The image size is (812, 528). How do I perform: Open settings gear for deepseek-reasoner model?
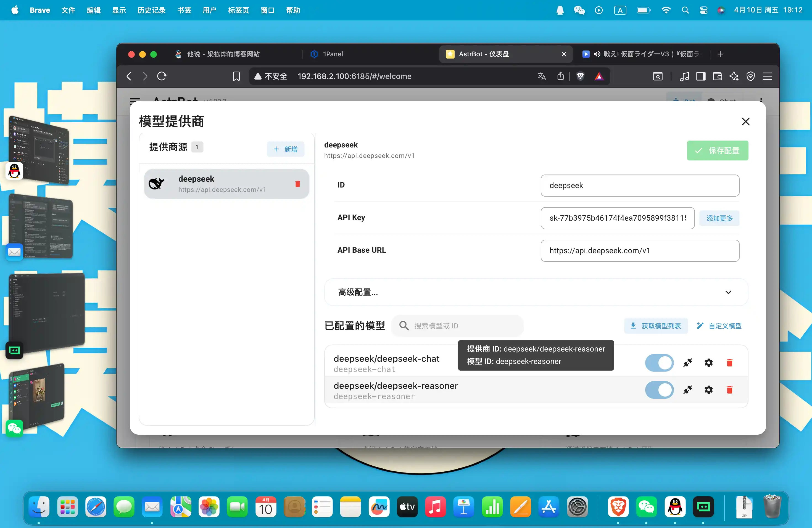(708, 390)
